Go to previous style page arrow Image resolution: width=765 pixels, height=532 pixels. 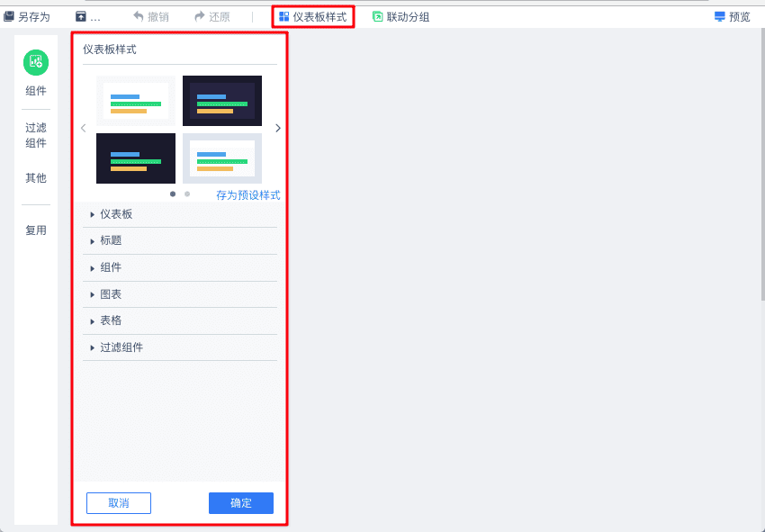tap(84, 128)
